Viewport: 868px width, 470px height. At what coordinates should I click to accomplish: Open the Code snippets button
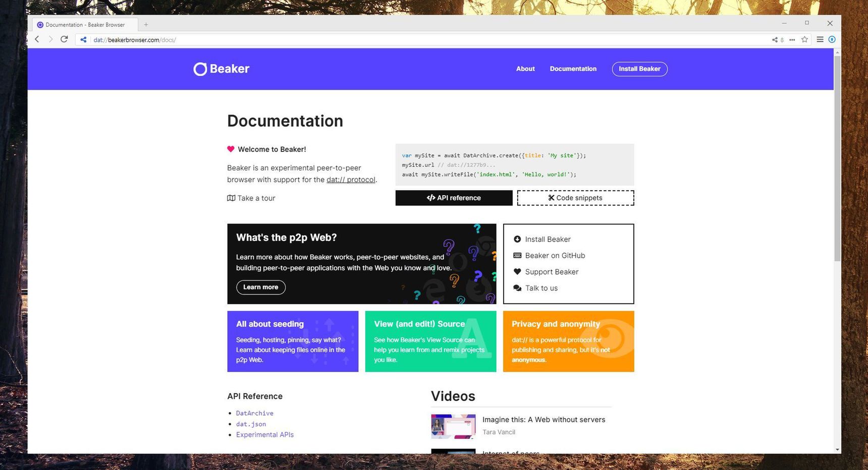575,198
